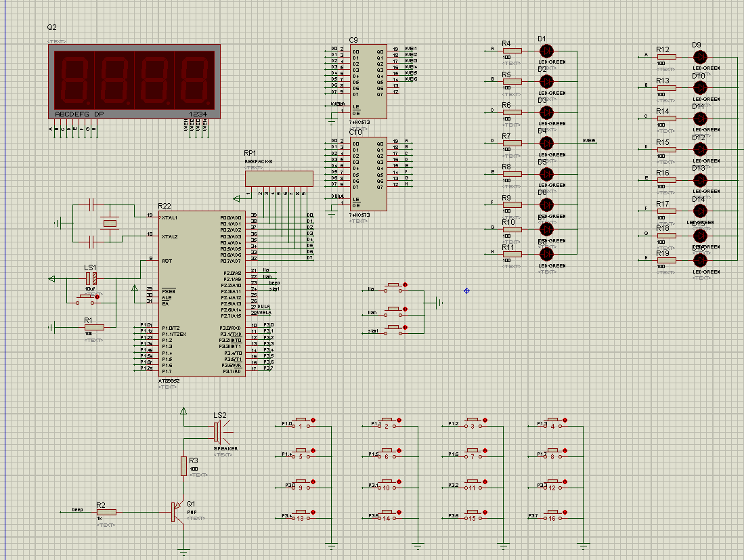Select LED D9
Screen dimensions: 744x560
[x=701, y=58]
